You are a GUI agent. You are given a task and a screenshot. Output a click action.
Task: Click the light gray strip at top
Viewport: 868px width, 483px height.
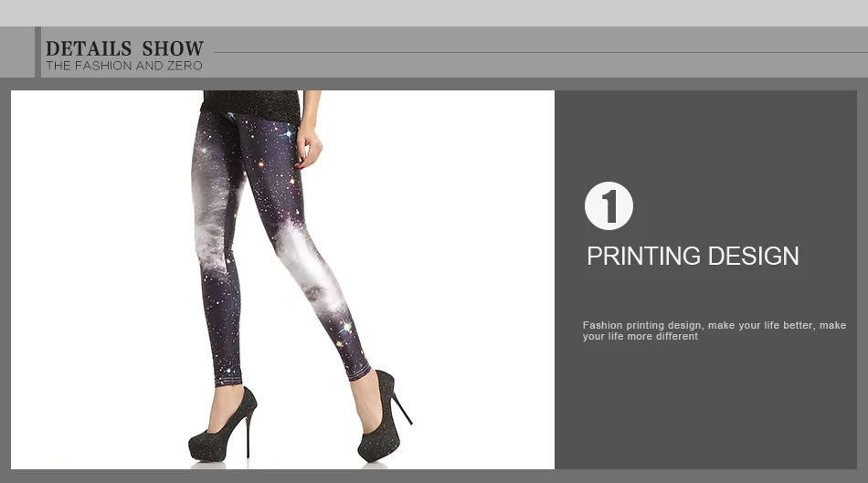434,13
